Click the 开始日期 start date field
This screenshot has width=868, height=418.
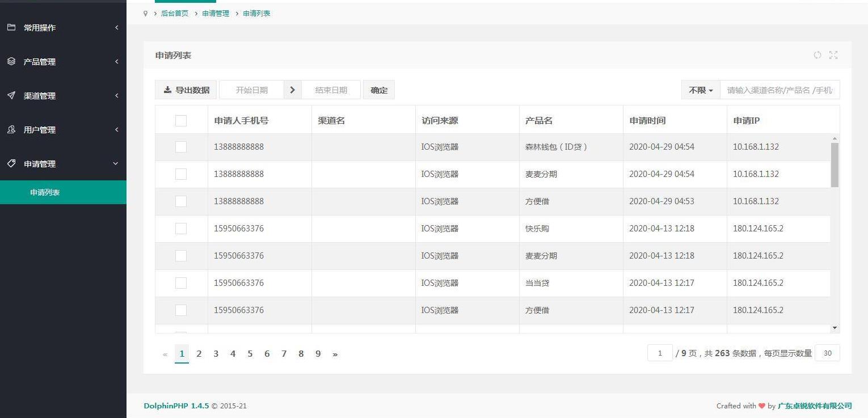[x=251, y=90]
